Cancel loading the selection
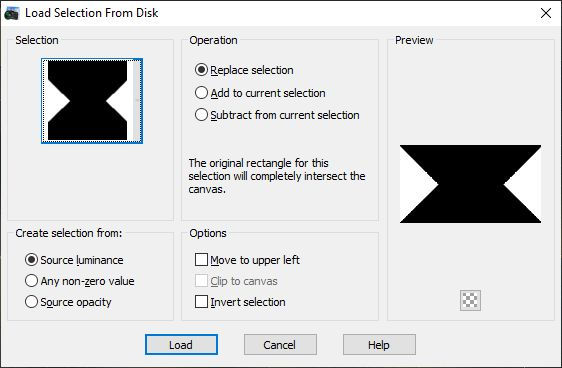Screen dimensions: 562x368 coord(280,345)
